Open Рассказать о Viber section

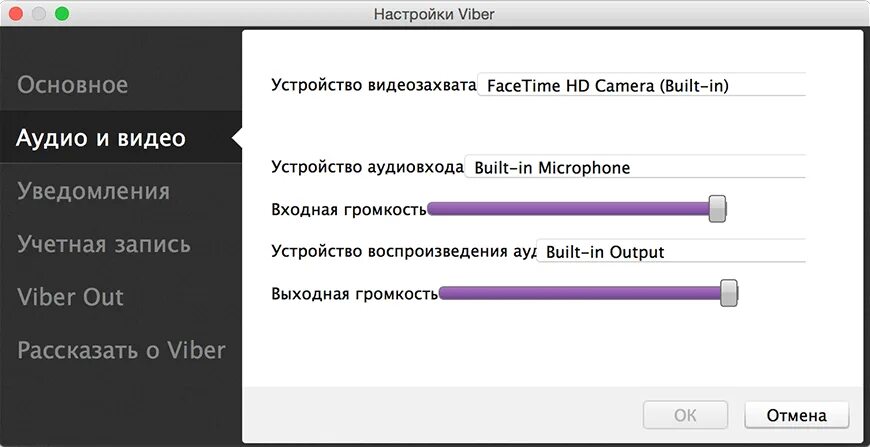[x=120, y=351]
